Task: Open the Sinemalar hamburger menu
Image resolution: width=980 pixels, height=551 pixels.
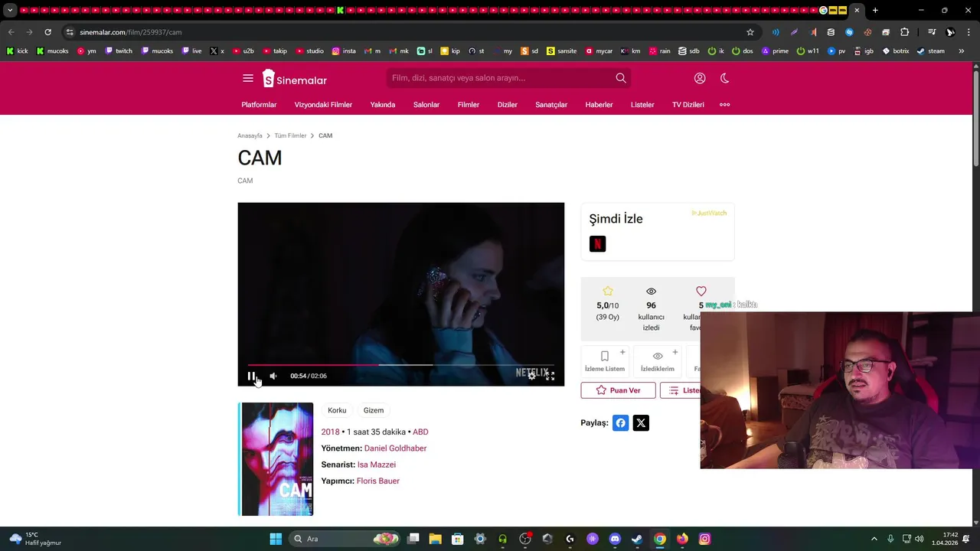Action: pos(248,78)
